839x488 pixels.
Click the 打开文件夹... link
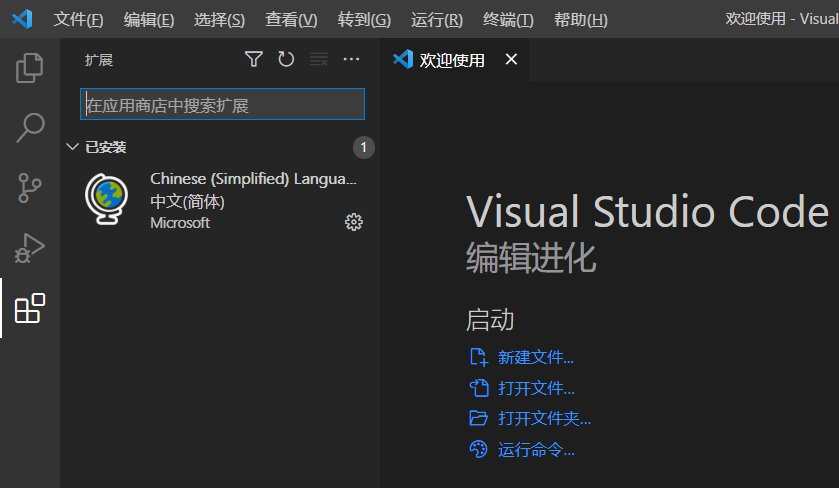pos(544,418)
